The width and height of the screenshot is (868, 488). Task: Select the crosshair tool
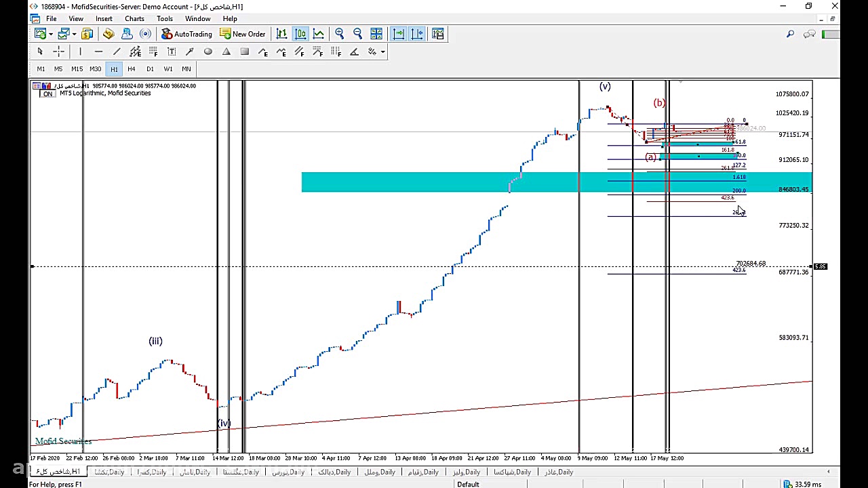pos(58,52)
